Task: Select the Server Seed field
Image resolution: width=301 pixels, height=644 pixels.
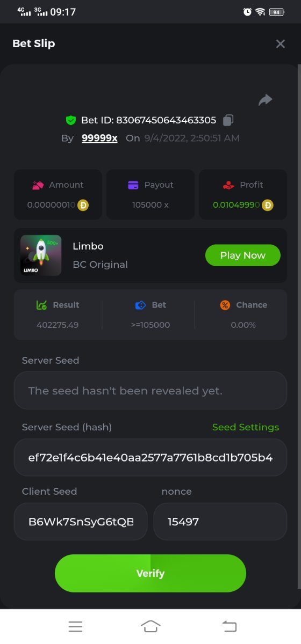Action: coord(150,391)
